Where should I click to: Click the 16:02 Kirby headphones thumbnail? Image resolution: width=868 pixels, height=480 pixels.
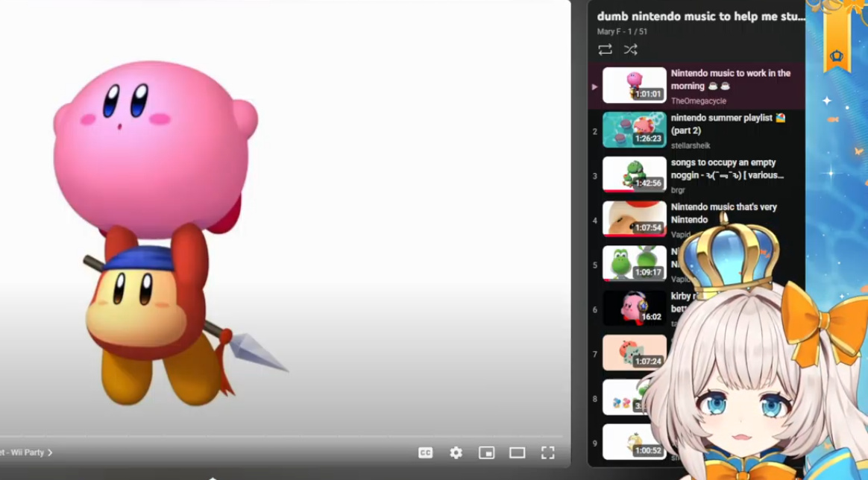coord(635,308)
